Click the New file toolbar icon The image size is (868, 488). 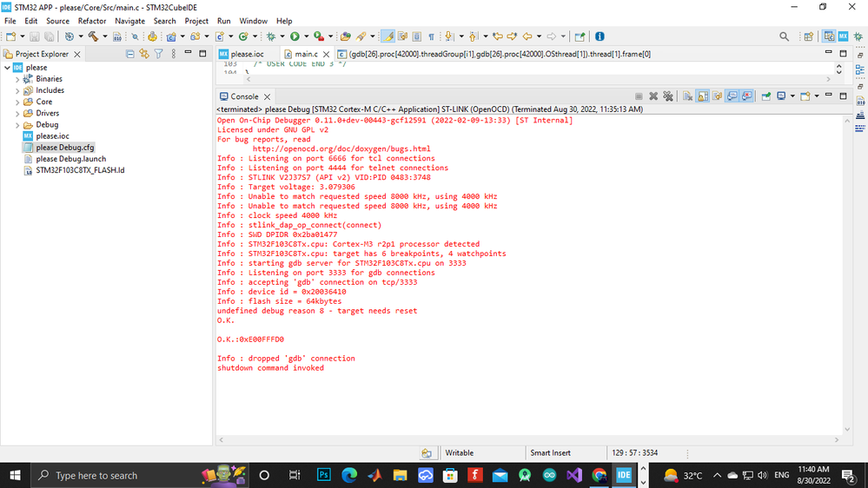10,36
